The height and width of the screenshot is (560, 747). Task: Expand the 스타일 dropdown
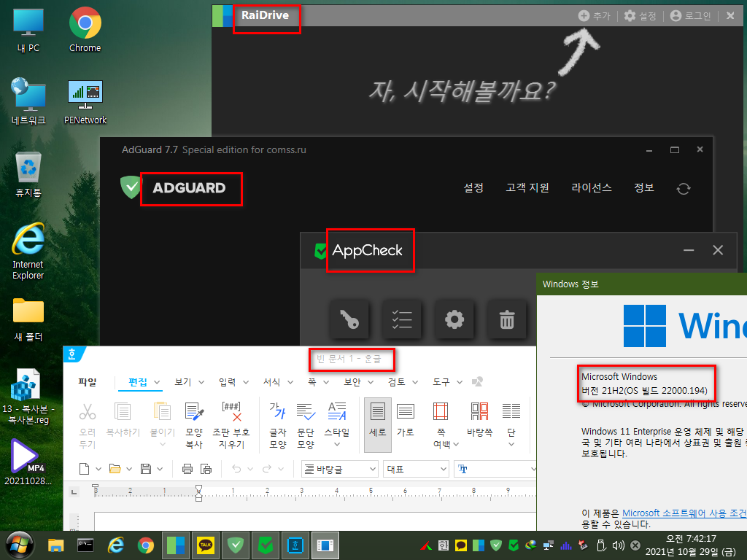point(337,444)
